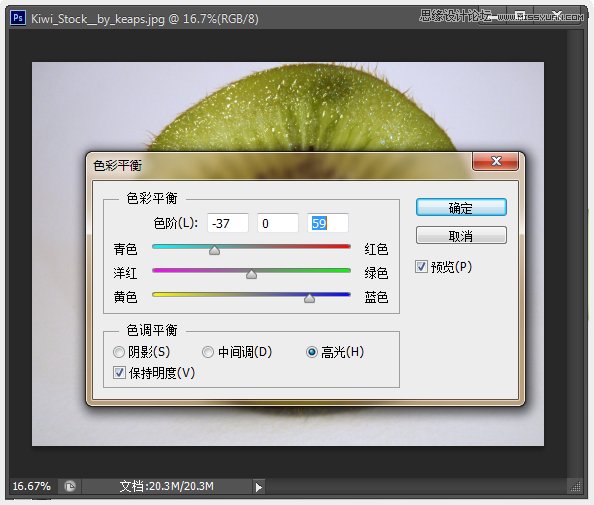The image size is (594, 505).
Task: Select the 中间调(D) radio button
Action: click(x=208, y=352)
